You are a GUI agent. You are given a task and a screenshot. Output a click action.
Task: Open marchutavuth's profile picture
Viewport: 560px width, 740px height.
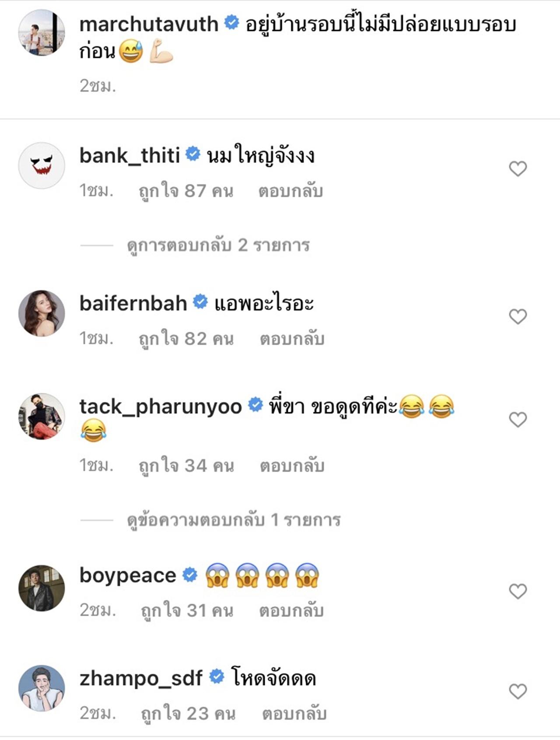(x=42, y=33)
